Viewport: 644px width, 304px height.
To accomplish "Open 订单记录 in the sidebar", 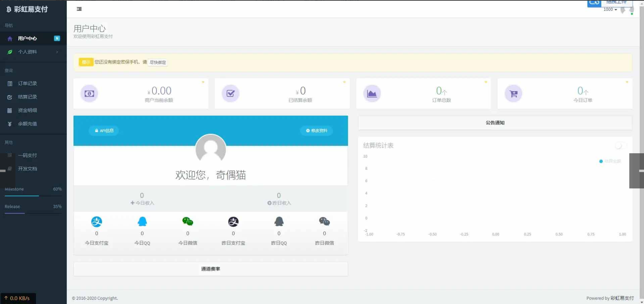I will (x=28, y=84).
